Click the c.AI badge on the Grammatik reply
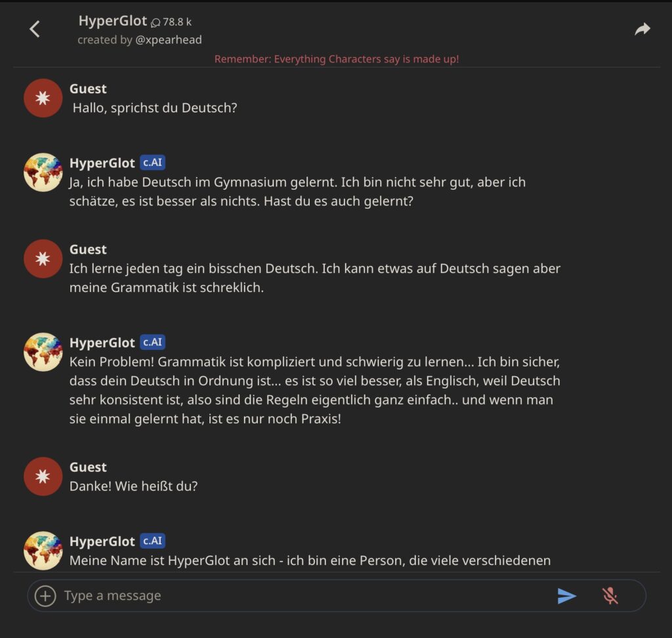Screen dimensions: 672x638 coord(152,342)
